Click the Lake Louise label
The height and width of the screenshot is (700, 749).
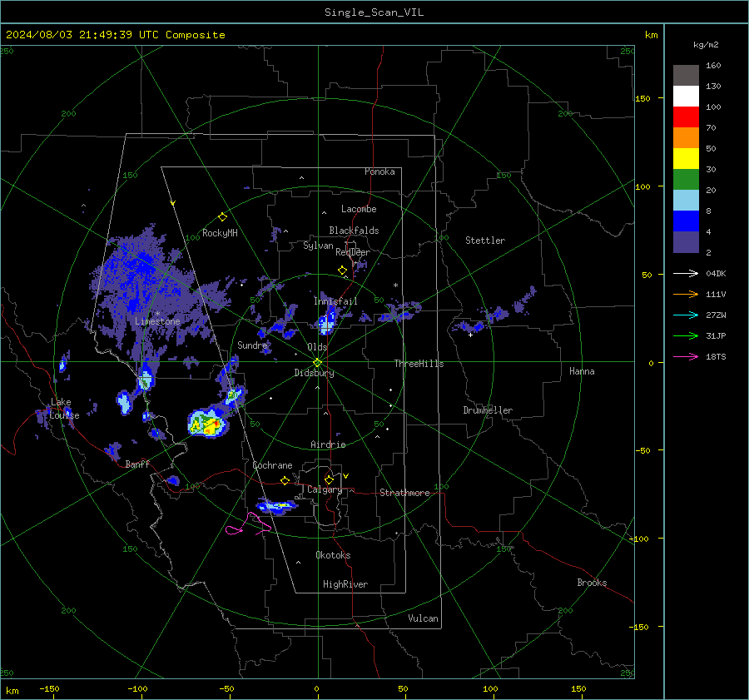click(x=64, y=409)
